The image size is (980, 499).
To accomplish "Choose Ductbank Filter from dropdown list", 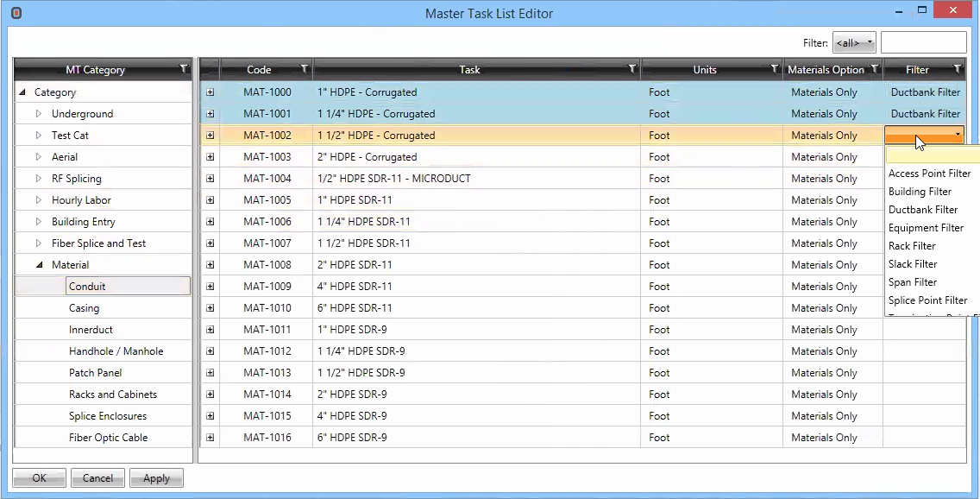I will point(923,210).
